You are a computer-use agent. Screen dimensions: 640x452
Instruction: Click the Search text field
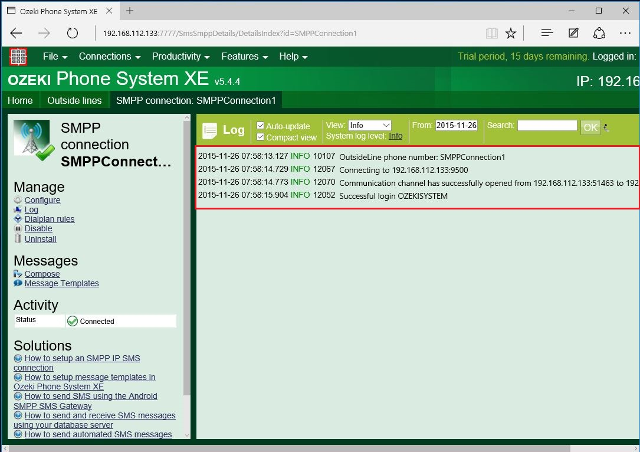[547, 125]
